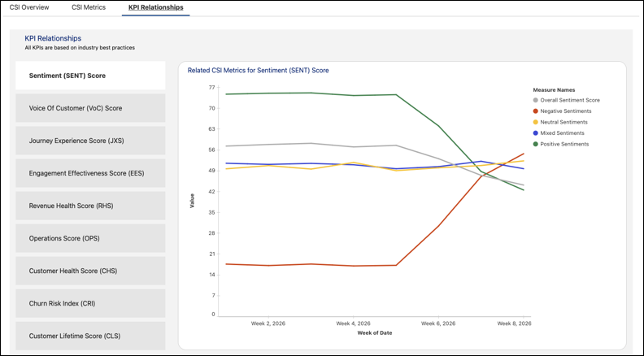Click the Week 8, 2026 axis label
Screen dimensions: 644x356
pos(514,323)
